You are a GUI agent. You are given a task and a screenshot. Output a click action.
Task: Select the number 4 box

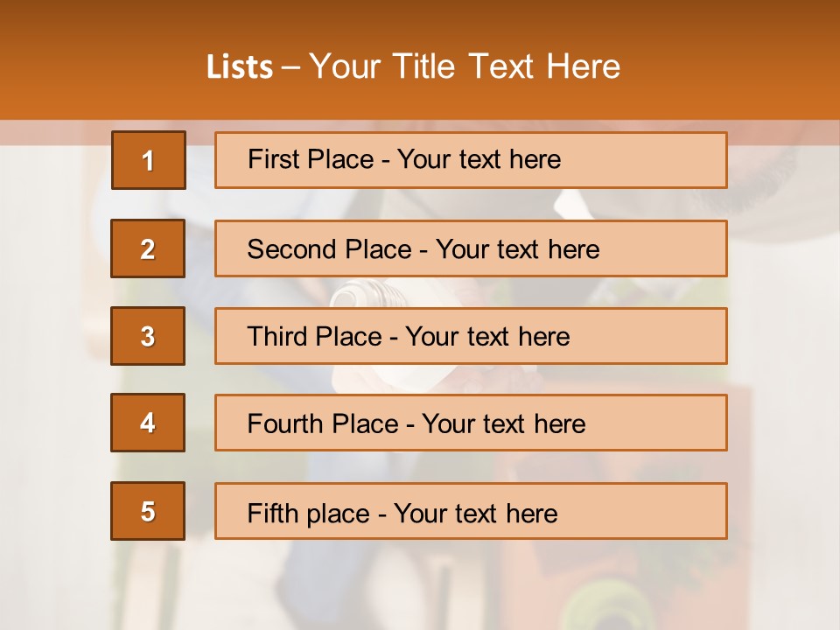148,423
